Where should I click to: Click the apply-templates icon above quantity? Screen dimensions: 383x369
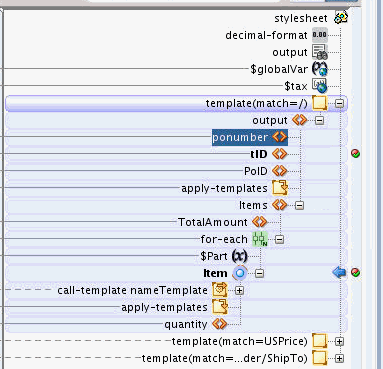[220, 307]
